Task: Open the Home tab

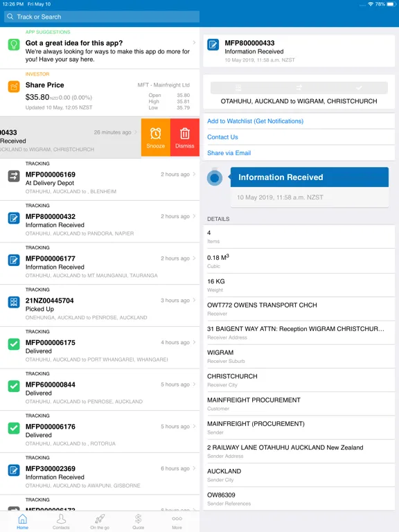Action: pos(22,522)
